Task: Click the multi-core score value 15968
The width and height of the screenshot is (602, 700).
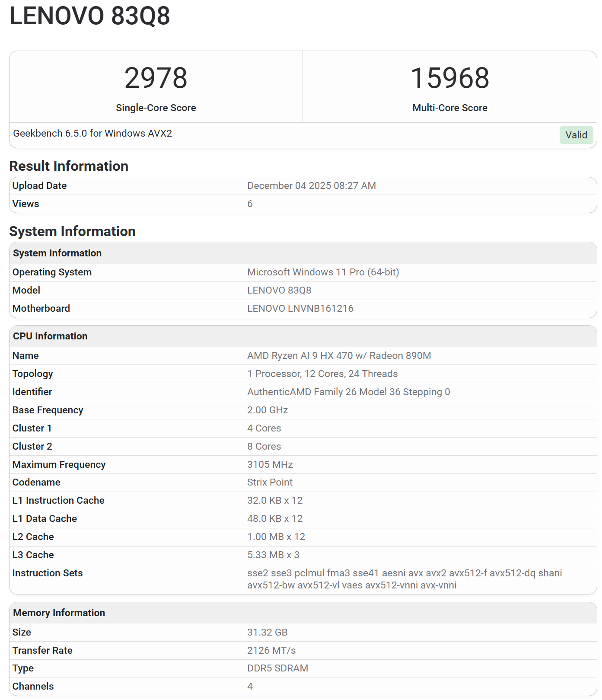Action: [x=449, y=78]
